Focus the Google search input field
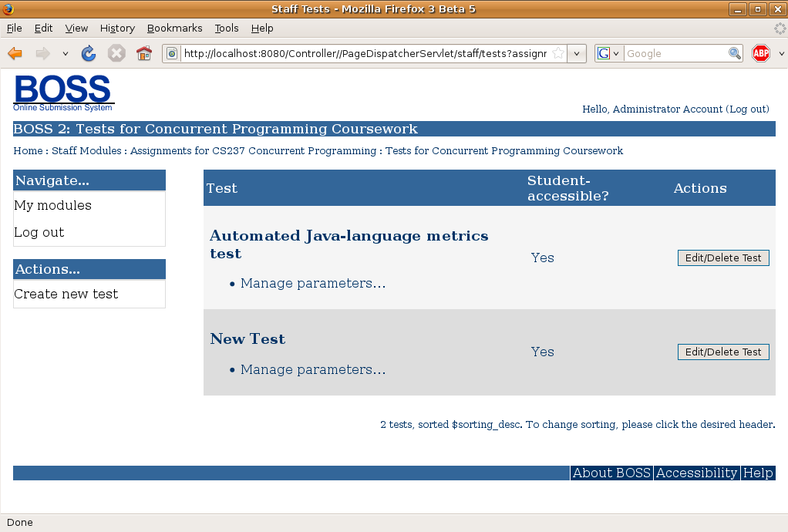Image resolution: width=788 pixels, height=532 pixels. 675,53
